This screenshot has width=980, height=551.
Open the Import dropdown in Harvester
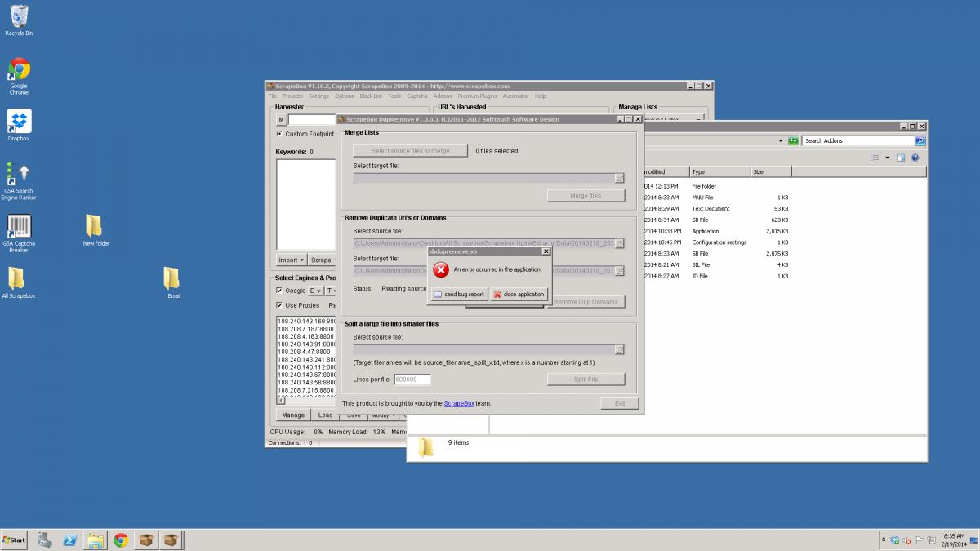pyautogui.click(x=291, y=260)
